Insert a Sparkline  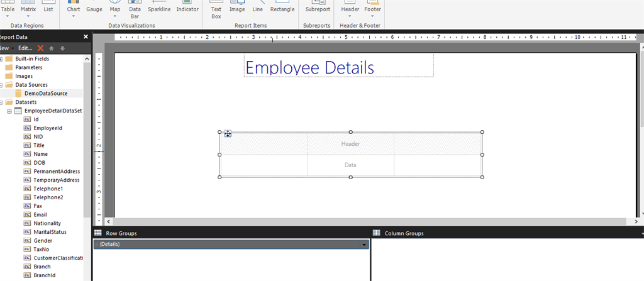click(x=159, y=7)
